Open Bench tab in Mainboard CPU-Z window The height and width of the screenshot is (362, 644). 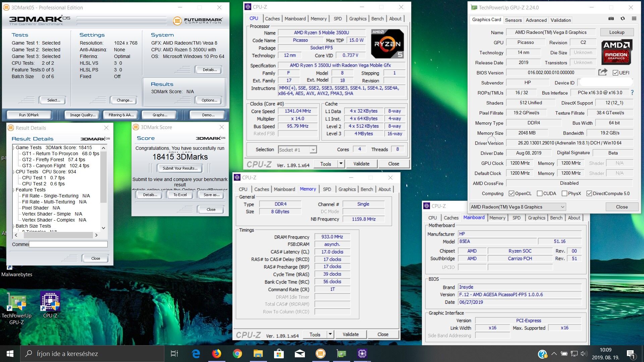[x=556, y=218]
